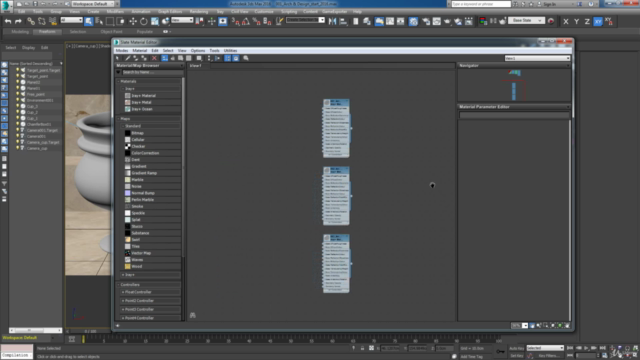This screenshot has width=640, height=360.
Task: Collapse the Maps group in browser
Action: pos(119,119)
